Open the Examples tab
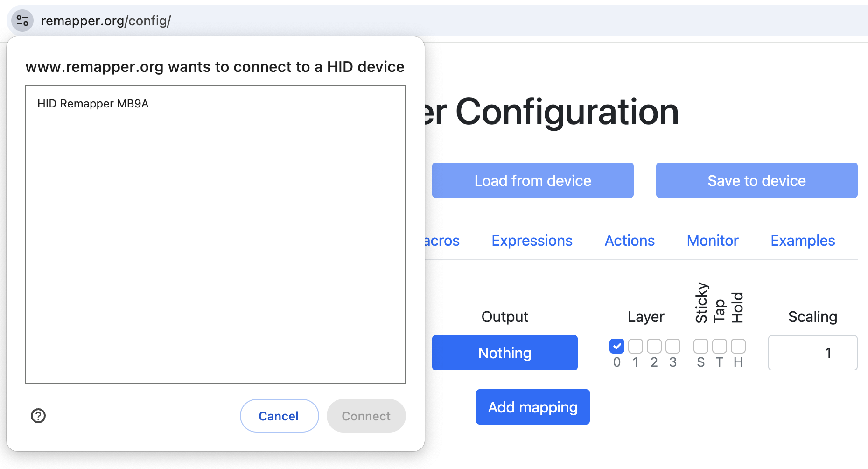The width and height of the screenshot is (868, 469). point(803,241)
